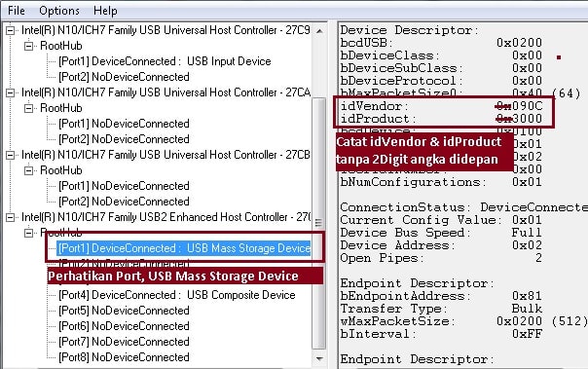Collapse RootHub under the 27CA controller
This screenshot has width=588, height=369.
tap(28, 108)
